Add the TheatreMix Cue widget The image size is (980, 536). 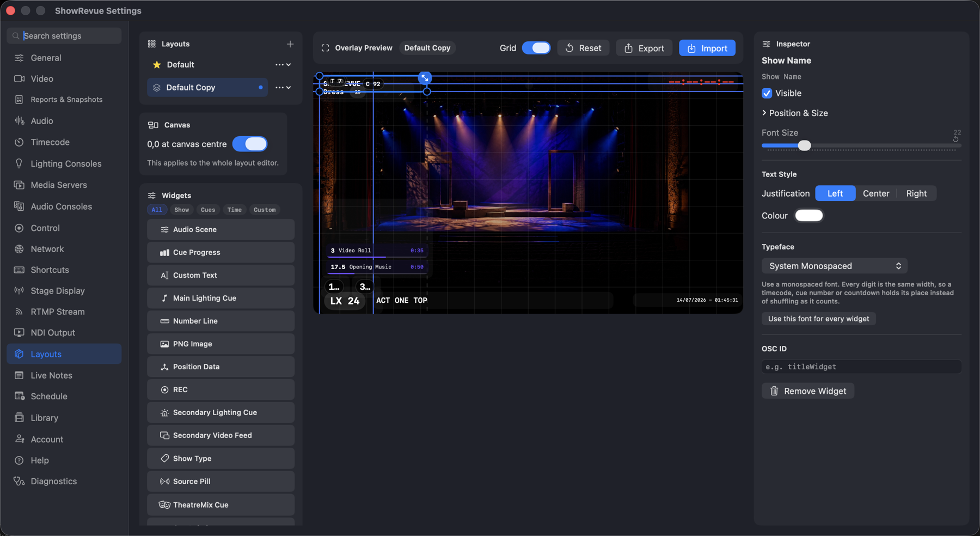tap(220, 505)
